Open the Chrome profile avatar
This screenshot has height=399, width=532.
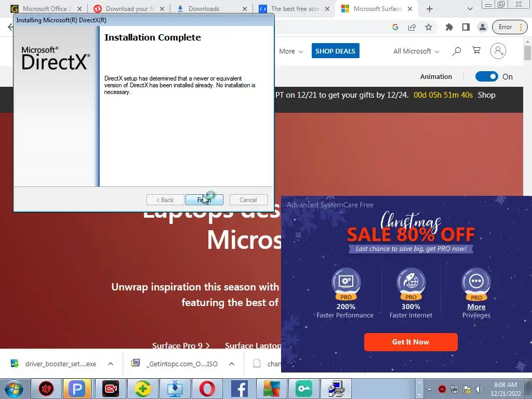pyautogui.click(x=483, y=27)
